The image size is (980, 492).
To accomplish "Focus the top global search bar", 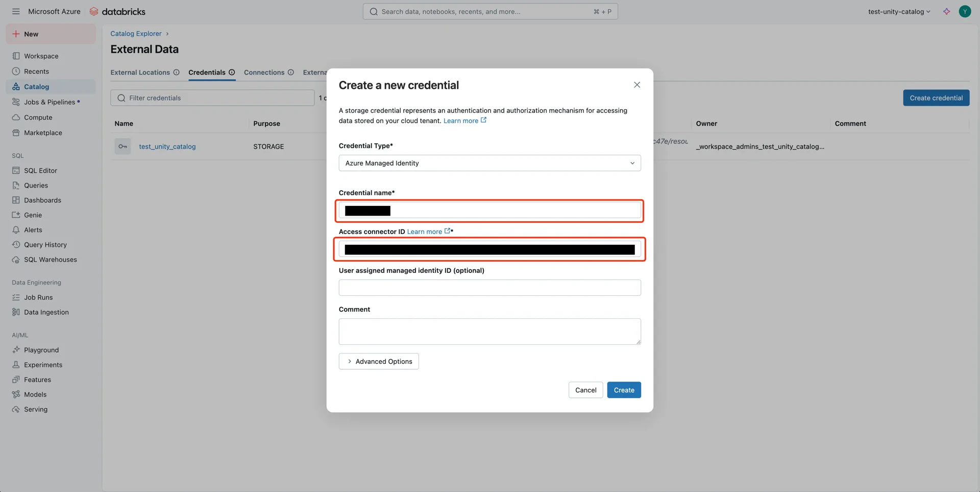I will tap(490, 11).
